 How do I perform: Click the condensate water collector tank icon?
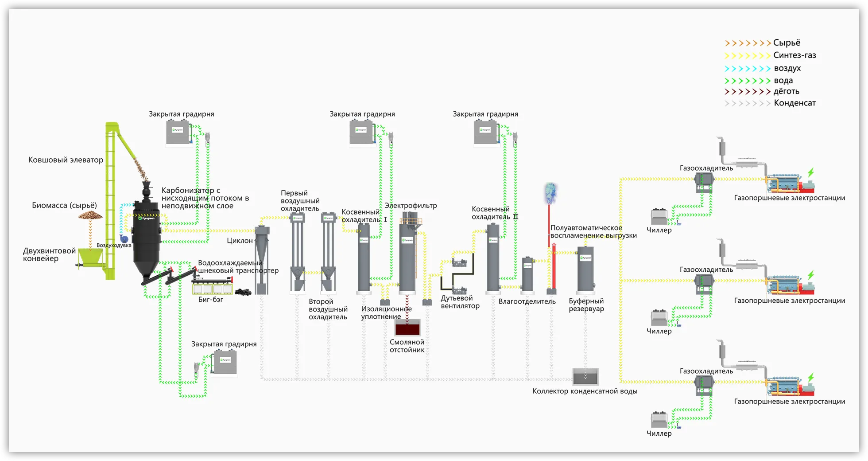tap(585, 376)
